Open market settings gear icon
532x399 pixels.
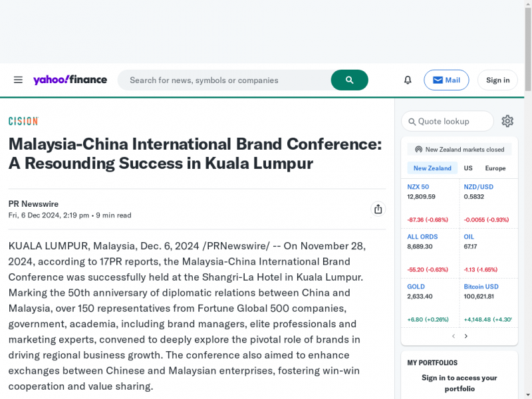click(x=507, y=121)
